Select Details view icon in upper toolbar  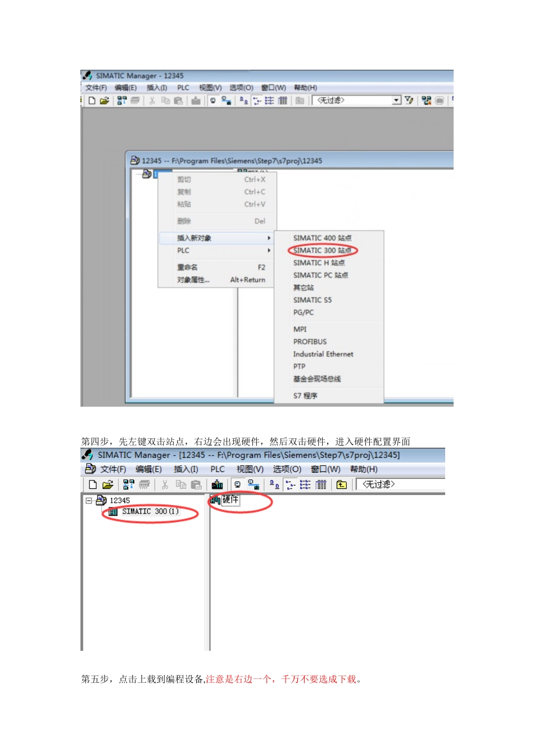pyautogui.click(x=283, y=101)
